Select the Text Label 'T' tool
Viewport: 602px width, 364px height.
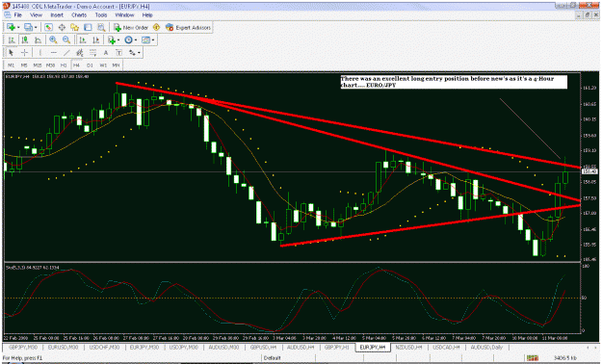tap(118, 53)
